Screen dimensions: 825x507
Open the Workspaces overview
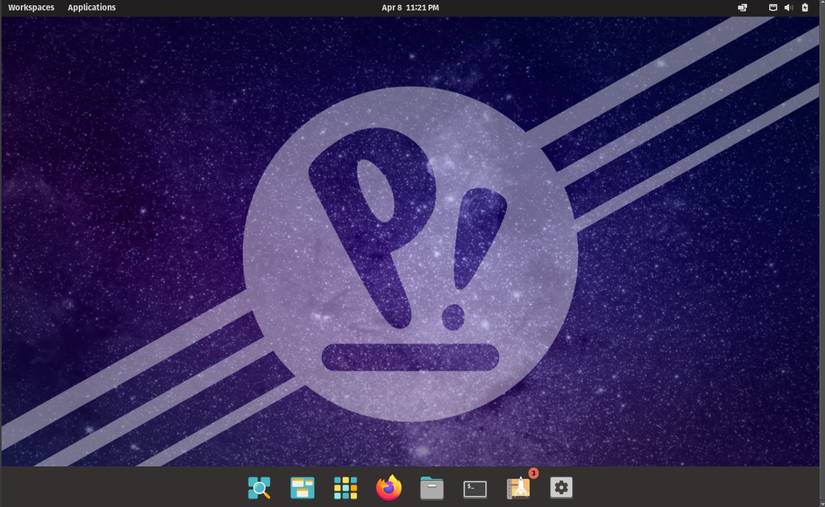[x=31, y=7]
